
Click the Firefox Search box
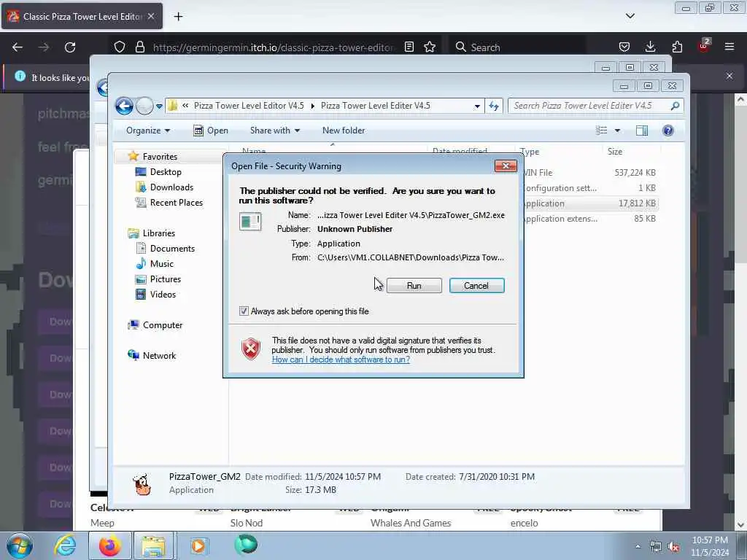tap(517, 47)
